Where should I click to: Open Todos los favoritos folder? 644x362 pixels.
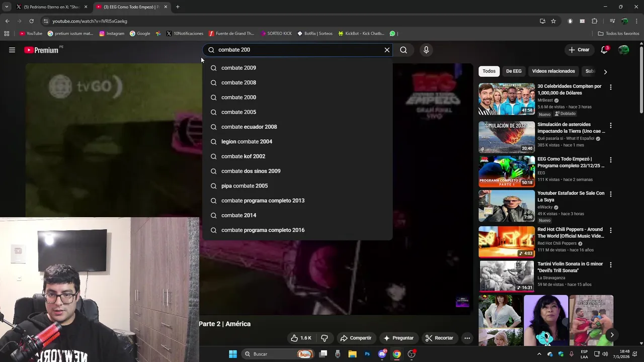618,34
